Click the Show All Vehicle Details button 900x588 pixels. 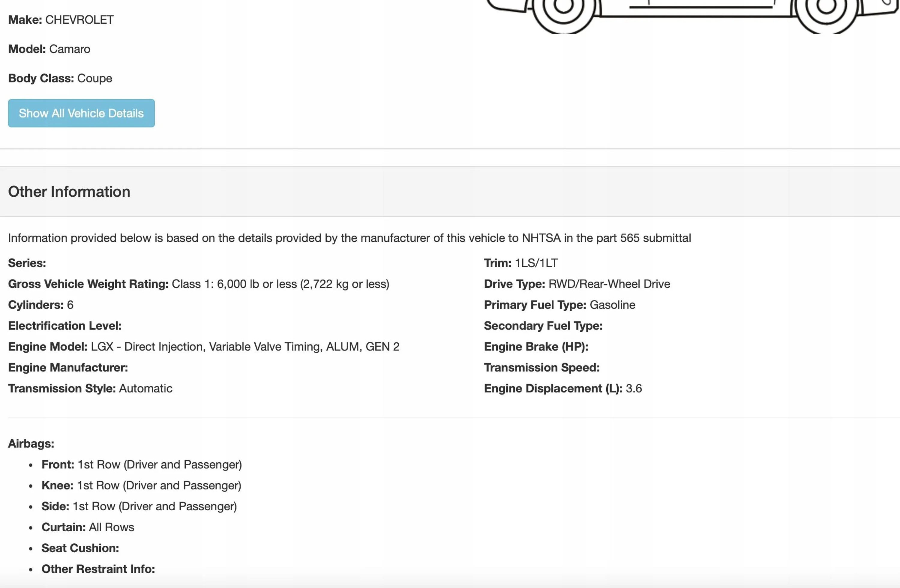click(x=81, y=113)
